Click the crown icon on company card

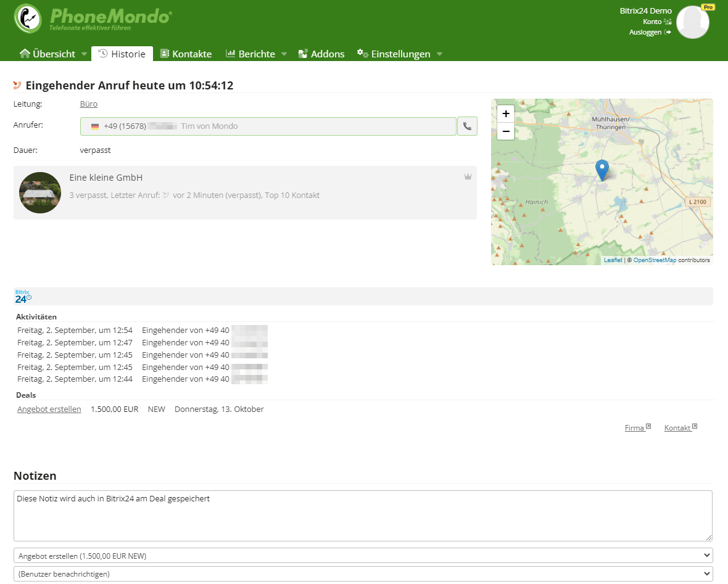click(x=468, y=176)
